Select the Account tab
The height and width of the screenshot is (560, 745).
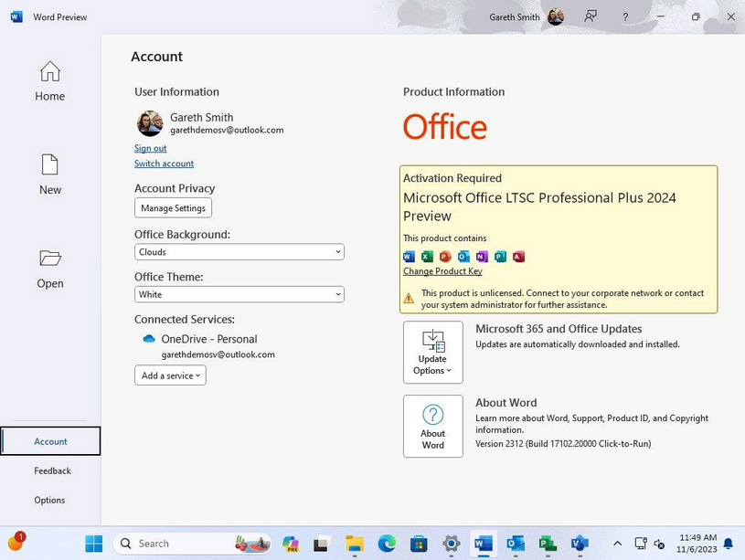pos(50,441)
